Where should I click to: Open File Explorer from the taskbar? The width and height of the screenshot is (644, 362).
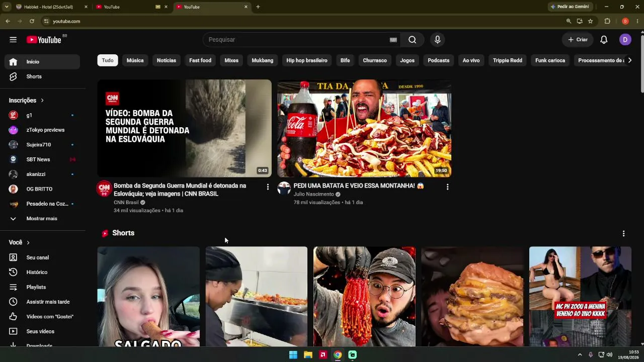pyautogui.click(x=308, y=355)
